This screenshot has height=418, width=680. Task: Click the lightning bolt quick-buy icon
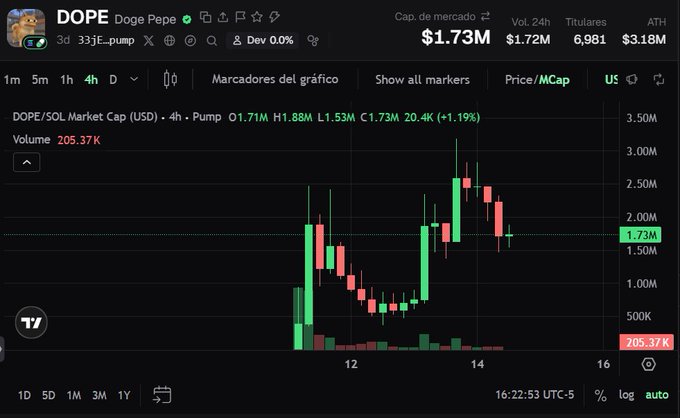point(274,17)
